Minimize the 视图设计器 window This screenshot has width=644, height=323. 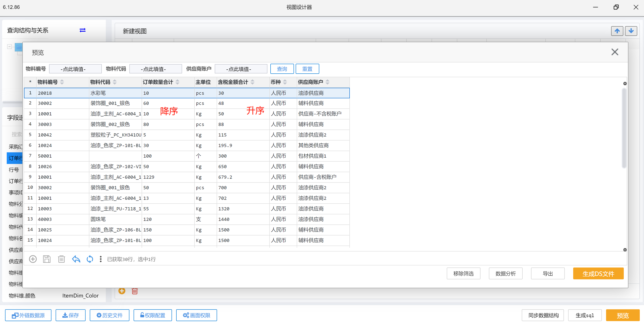[596, 7]
